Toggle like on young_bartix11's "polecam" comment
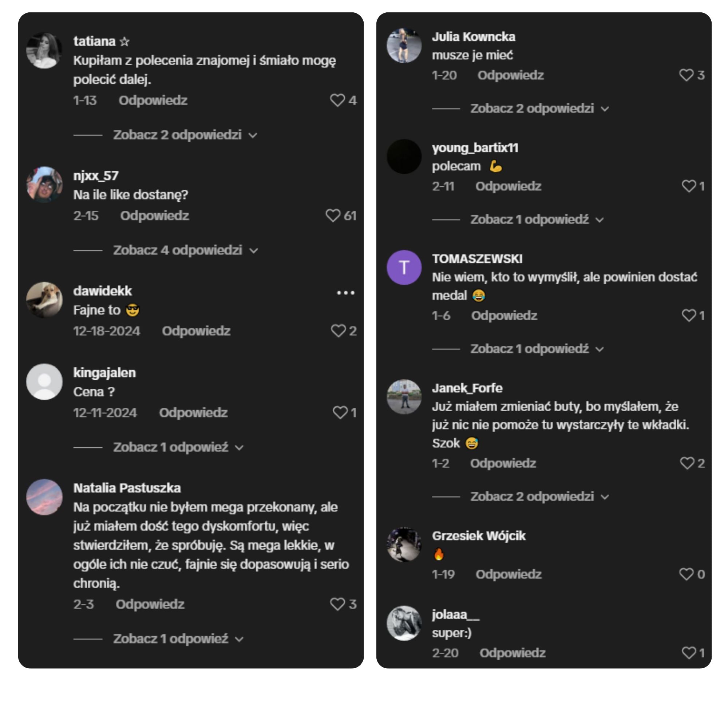Image resolution: width=728 pixels, height=728 pixels. click(689, 186)
